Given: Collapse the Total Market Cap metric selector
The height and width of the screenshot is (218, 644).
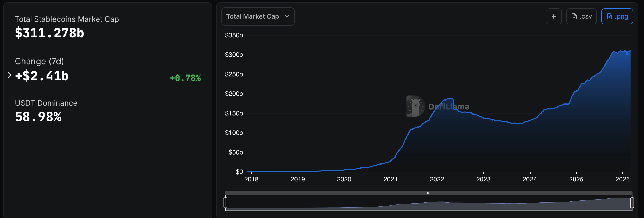Looking at the screenshot, I should pyautogui.click(x=287, y=16).
